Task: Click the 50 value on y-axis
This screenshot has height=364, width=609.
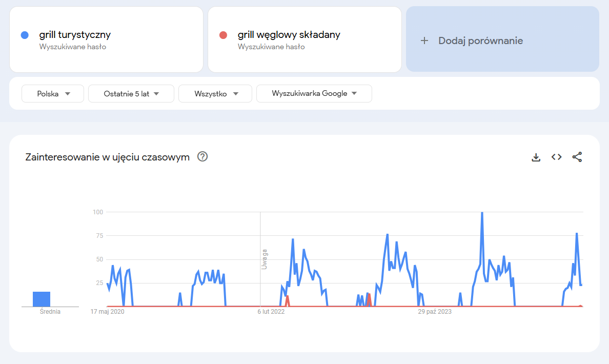Action: point(99,259)
